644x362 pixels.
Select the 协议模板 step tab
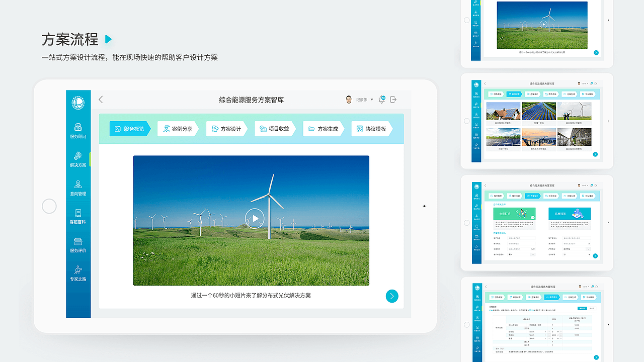tap(372, 129)
